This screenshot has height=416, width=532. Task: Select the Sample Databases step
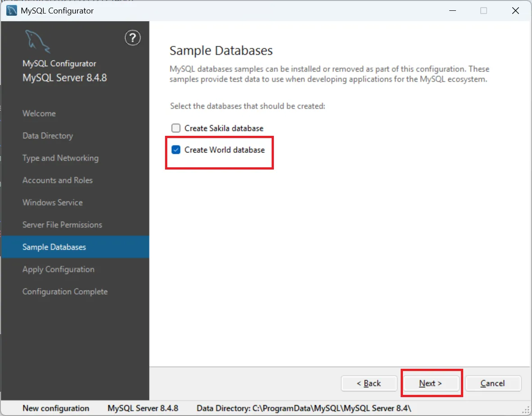point(75,247)
